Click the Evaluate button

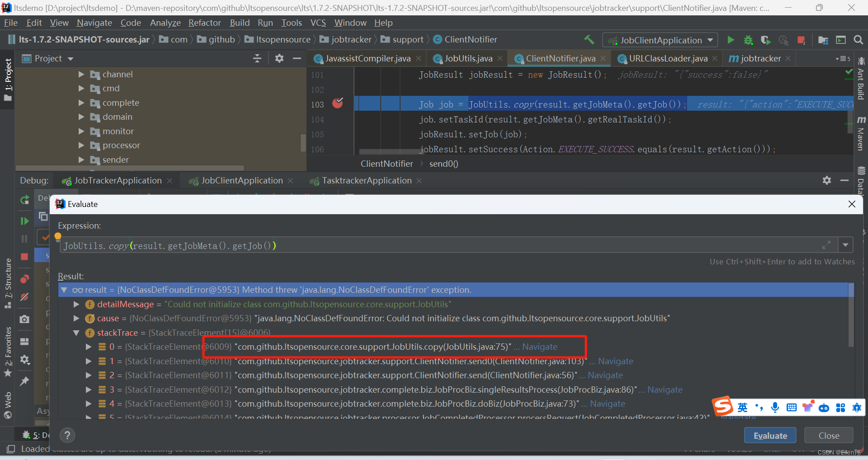[770, 436]
